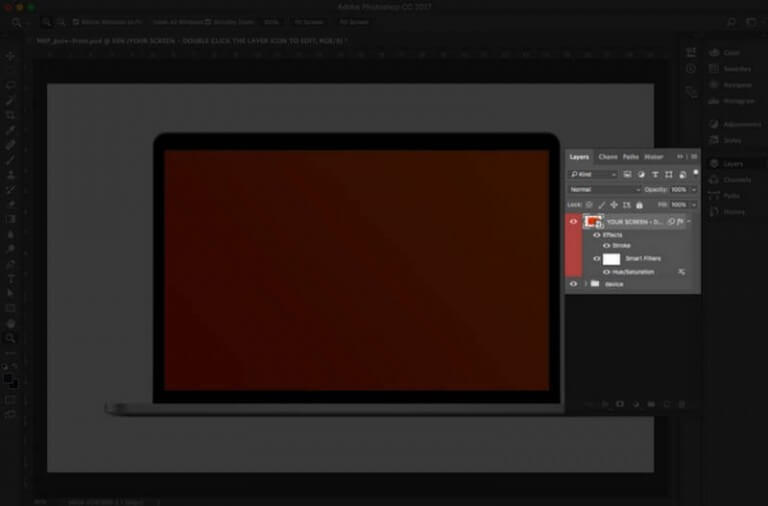This screenshot has height=506, width=768.
Task: Click the lock image pixels brush icon
Action: pos(601,205)
